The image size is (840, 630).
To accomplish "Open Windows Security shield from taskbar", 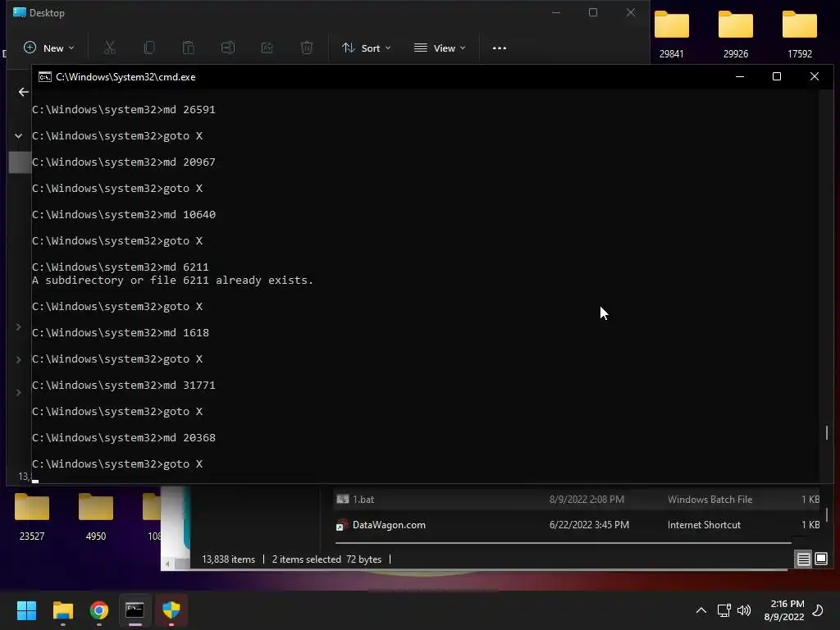I will pyautogui.click(x=171, y=610).
